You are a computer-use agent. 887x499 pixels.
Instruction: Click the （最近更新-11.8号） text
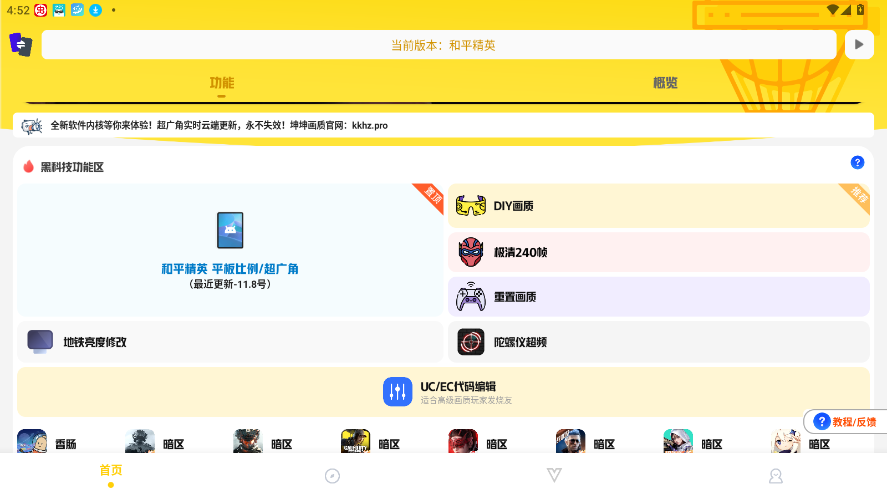tap(230, 284)
